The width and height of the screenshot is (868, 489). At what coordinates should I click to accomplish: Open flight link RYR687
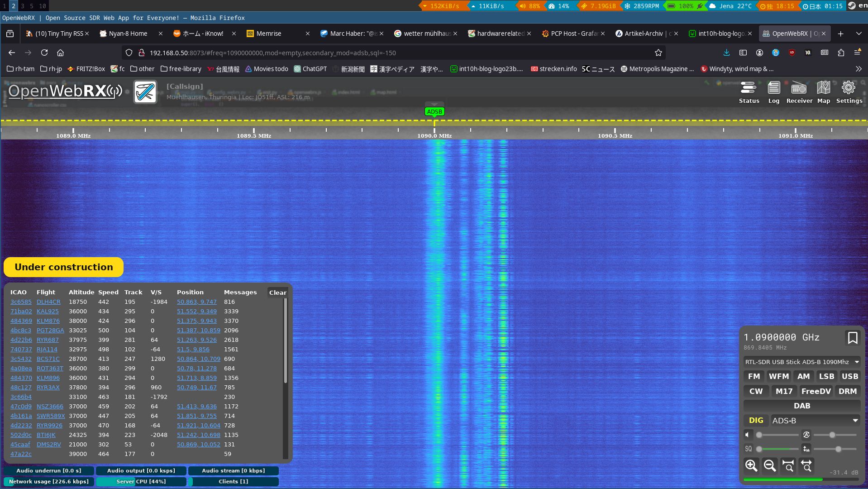click(48, 340)
